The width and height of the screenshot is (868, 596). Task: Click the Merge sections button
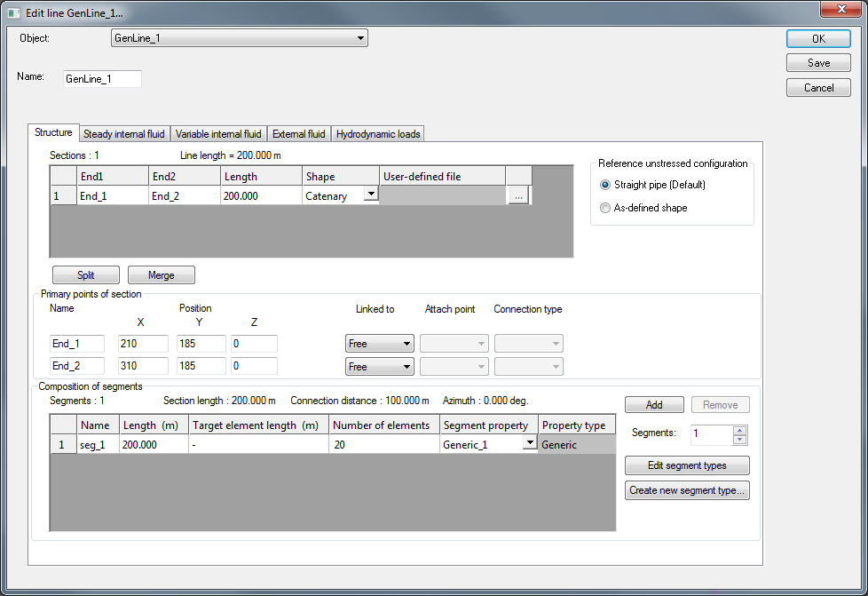pos(162,274)
